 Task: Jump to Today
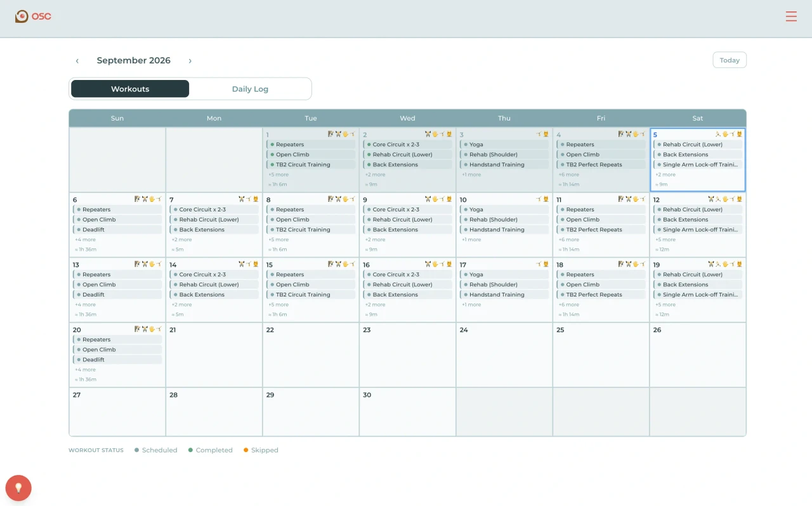(730, 60)
